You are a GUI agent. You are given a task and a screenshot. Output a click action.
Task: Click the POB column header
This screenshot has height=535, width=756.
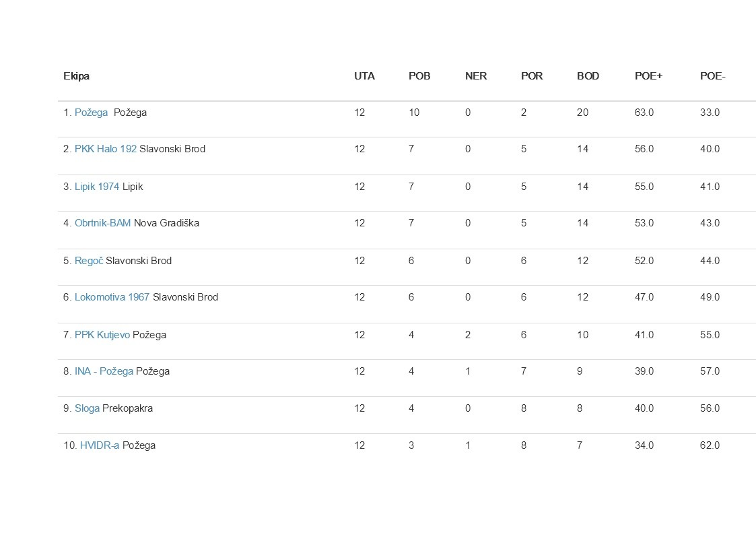[x=419, y=76]
